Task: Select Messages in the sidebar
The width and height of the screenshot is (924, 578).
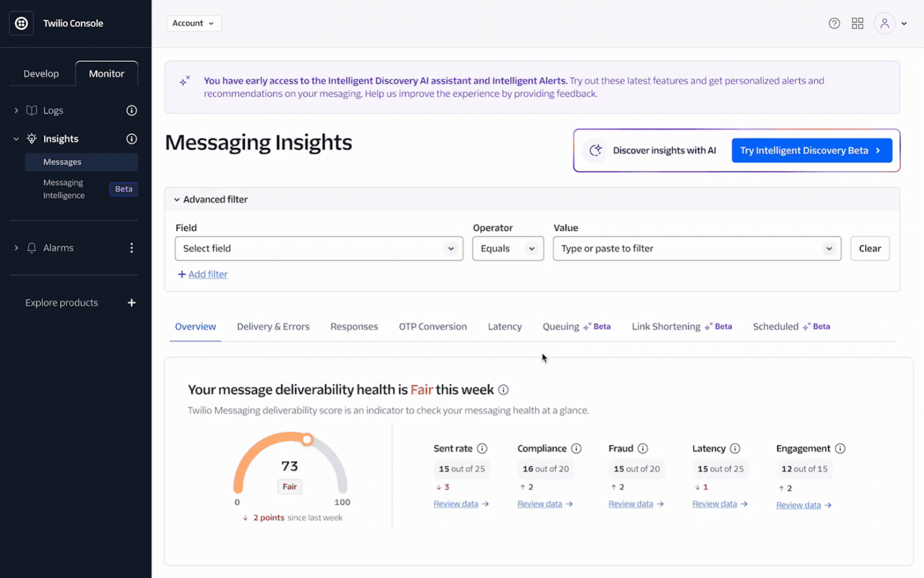Action: coord(81,162)
